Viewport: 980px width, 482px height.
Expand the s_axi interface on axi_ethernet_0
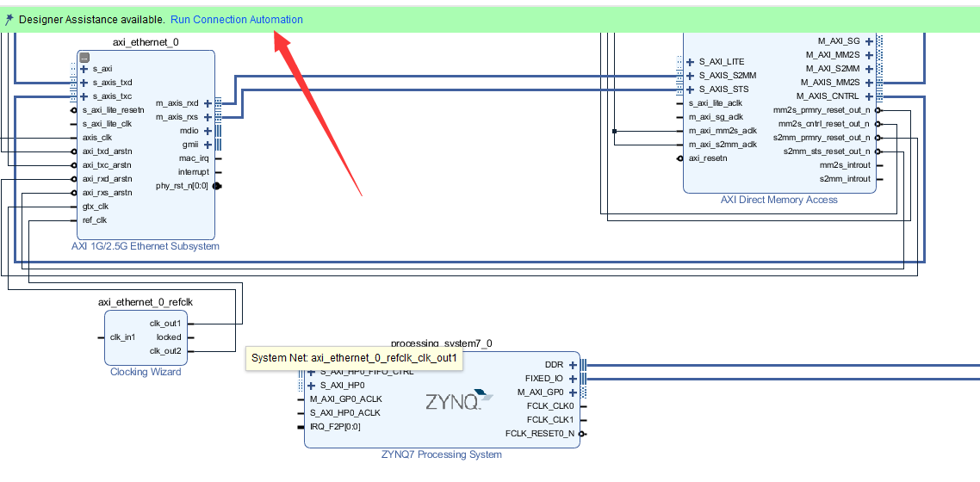(84, 69)
